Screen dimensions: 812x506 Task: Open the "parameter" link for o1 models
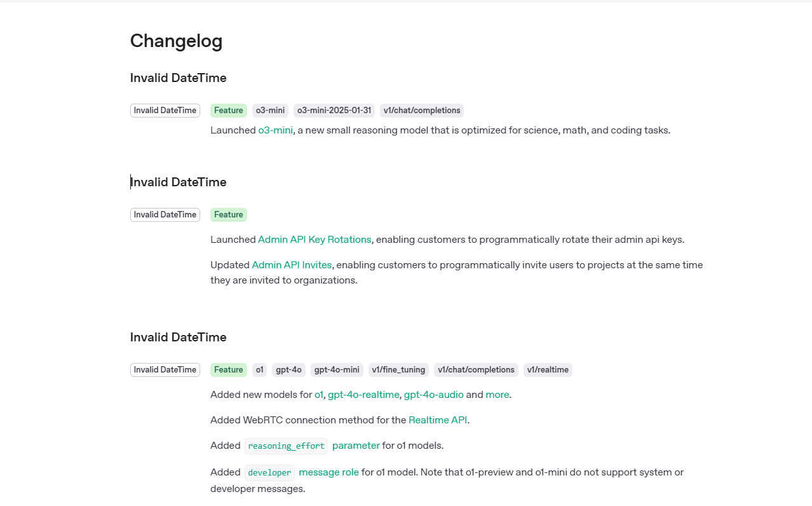pyautogui.click(x=356, y=446)
